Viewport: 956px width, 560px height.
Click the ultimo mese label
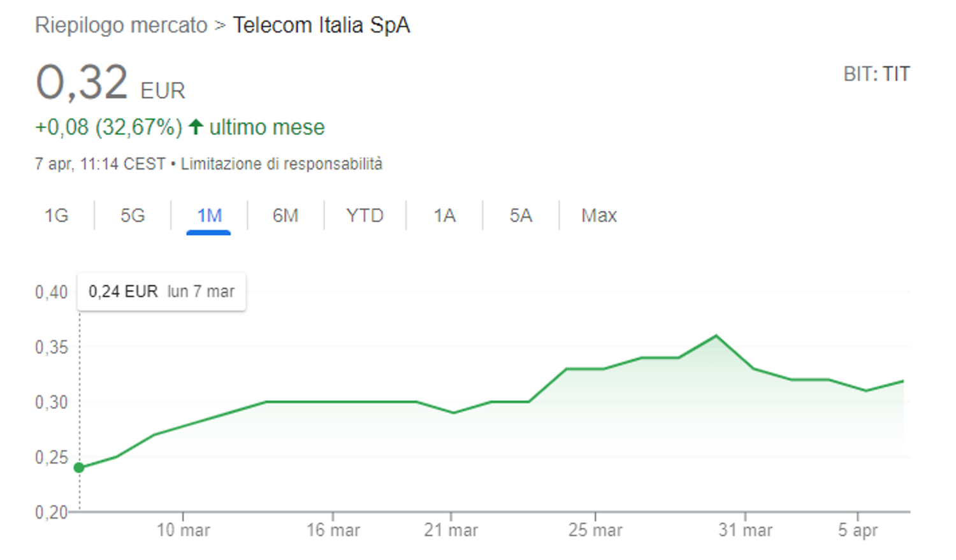pos(266,127)
